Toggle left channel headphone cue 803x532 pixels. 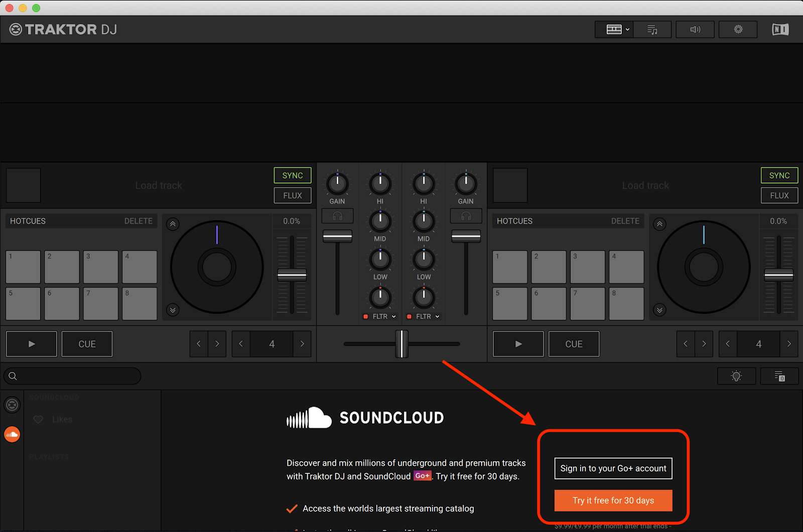tap(337, 216)
